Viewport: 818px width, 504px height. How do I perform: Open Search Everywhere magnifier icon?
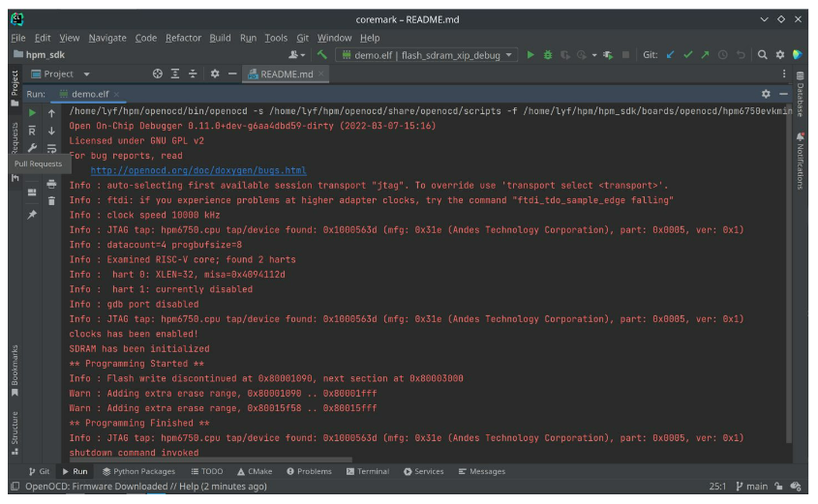763,55
